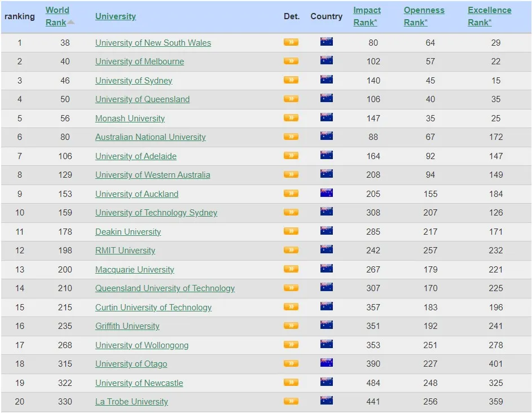Open University of Sydney link
Screen dimensions: 532x413
pyautogui.click(x=134, y=81)
